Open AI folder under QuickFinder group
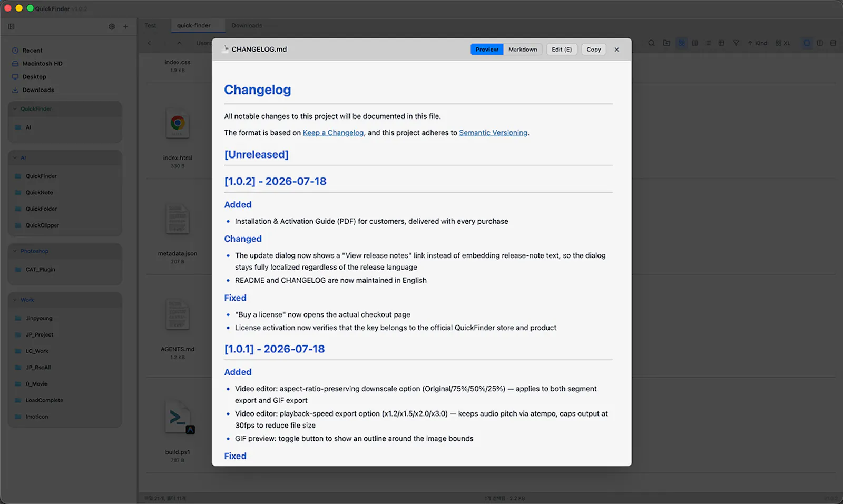 [28, 127]
